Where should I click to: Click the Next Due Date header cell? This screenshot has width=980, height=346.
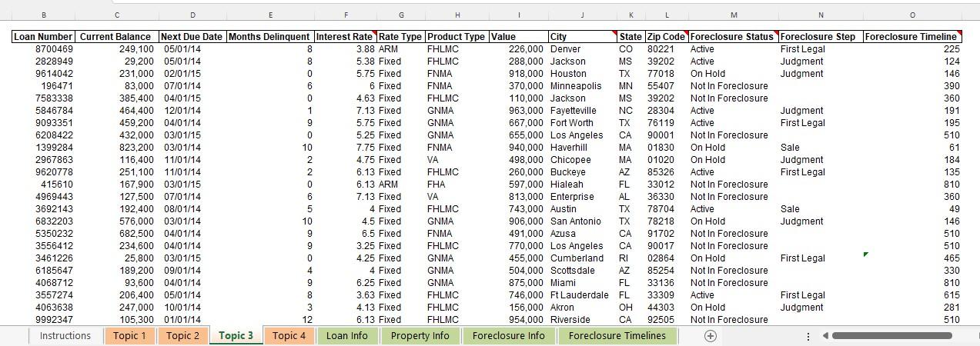192,36
